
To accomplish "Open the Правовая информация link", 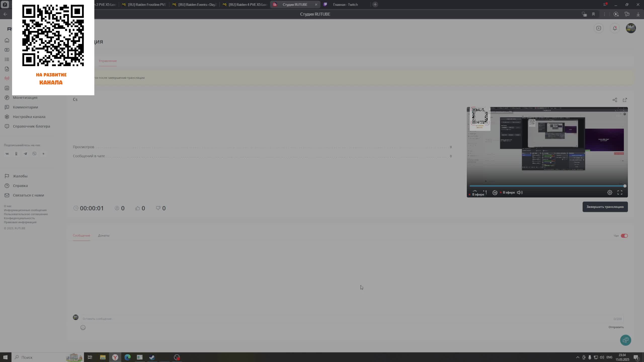I will [20, 222].
